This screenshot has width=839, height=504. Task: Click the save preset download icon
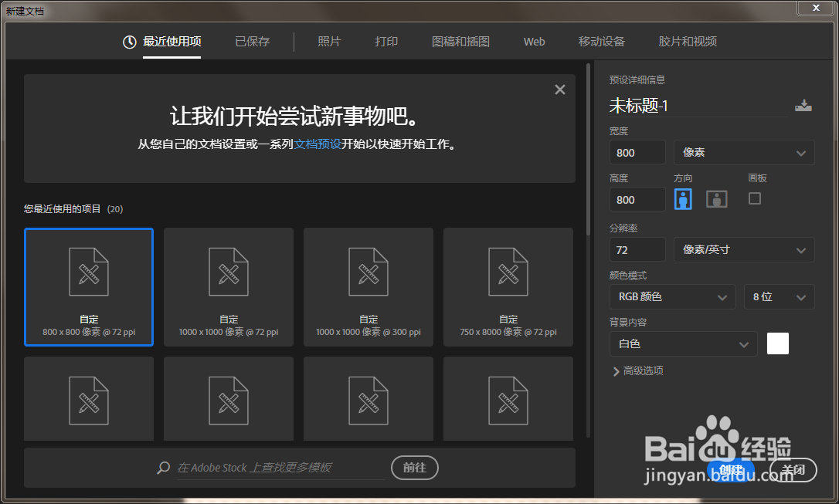(803, 104)
